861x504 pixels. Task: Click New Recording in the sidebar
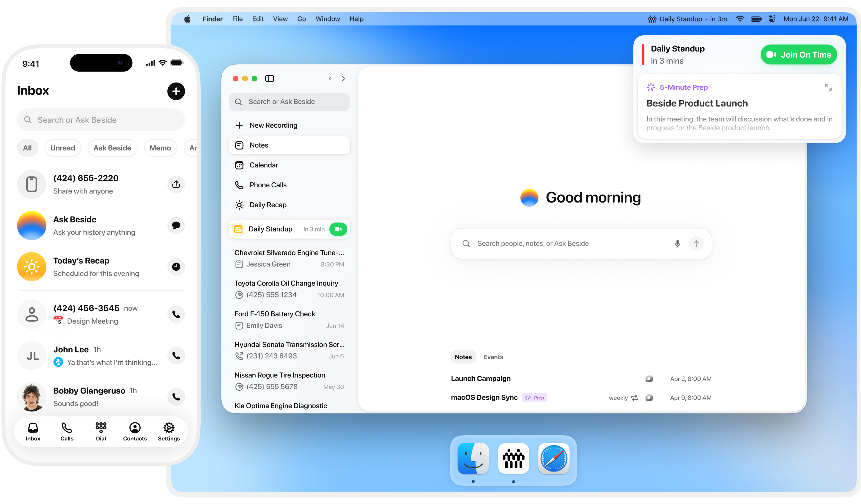point(273,125)
